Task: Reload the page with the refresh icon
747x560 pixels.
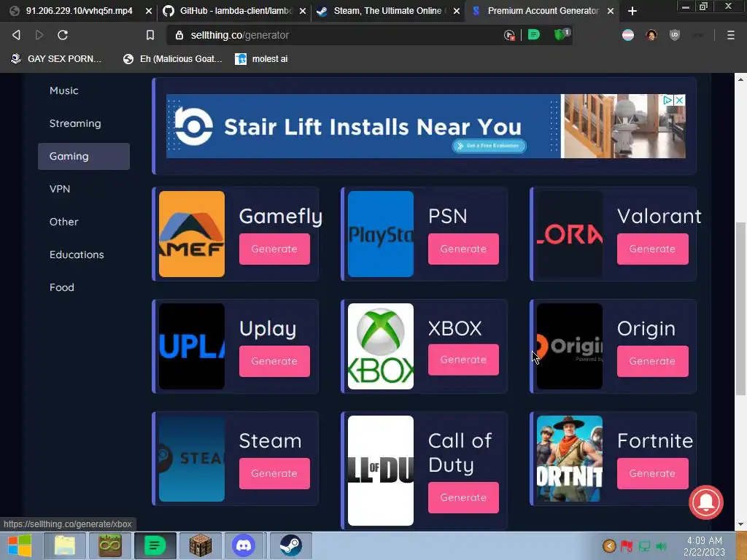Action: (63, 35)
